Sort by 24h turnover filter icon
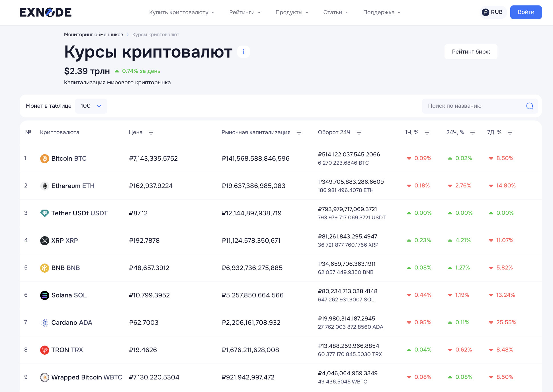553x392 pixels. [x=359, y=132]
